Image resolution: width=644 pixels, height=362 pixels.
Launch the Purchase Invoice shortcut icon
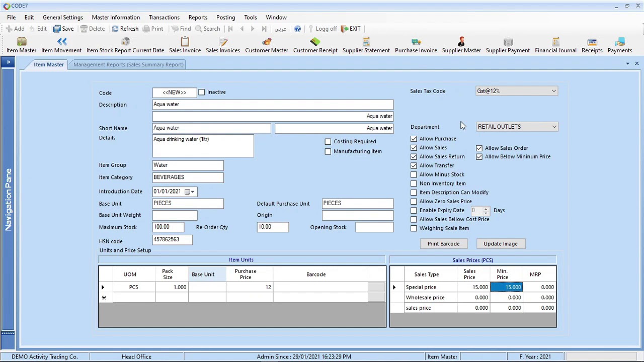416,45
